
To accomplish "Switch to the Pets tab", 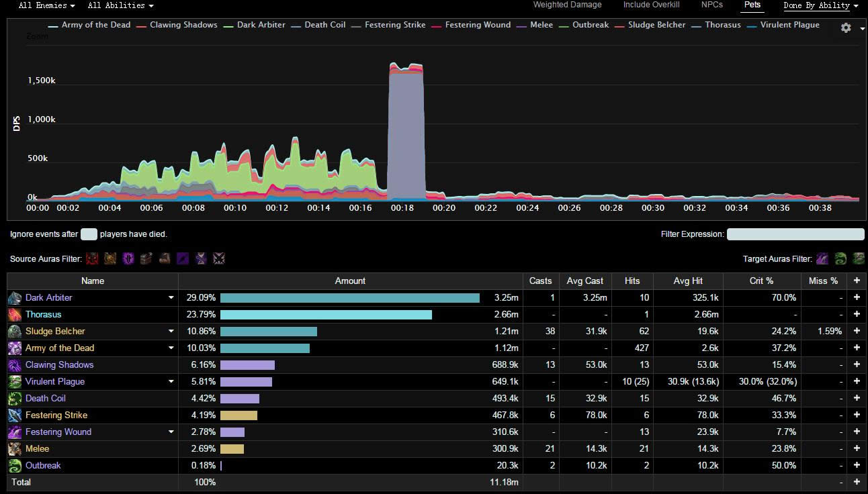I will click(x=752, y=5).
